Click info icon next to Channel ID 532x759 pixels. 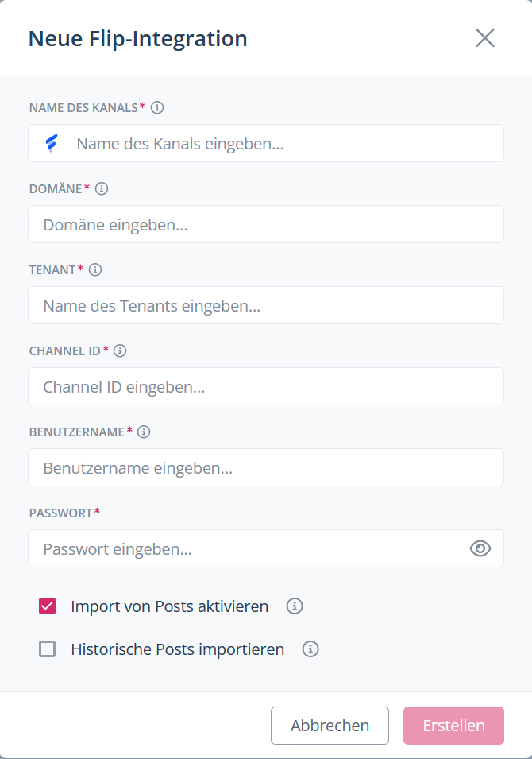120,350
